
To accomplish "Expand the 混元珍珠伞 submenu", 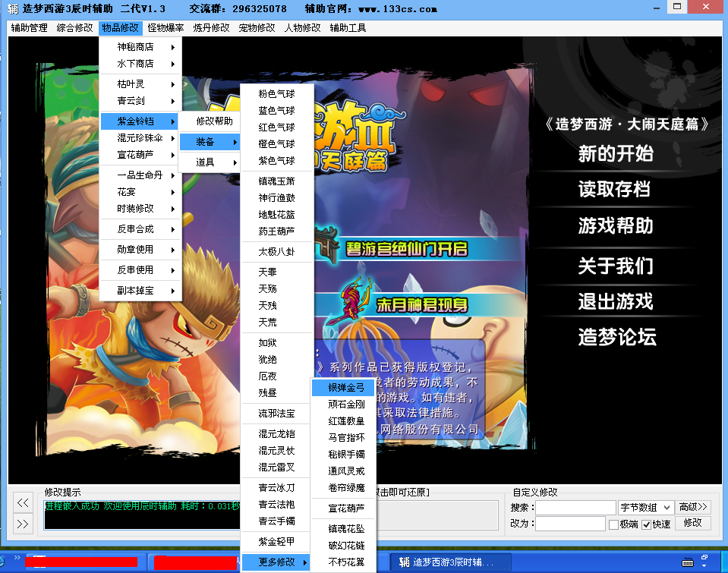I will [140, 138].
